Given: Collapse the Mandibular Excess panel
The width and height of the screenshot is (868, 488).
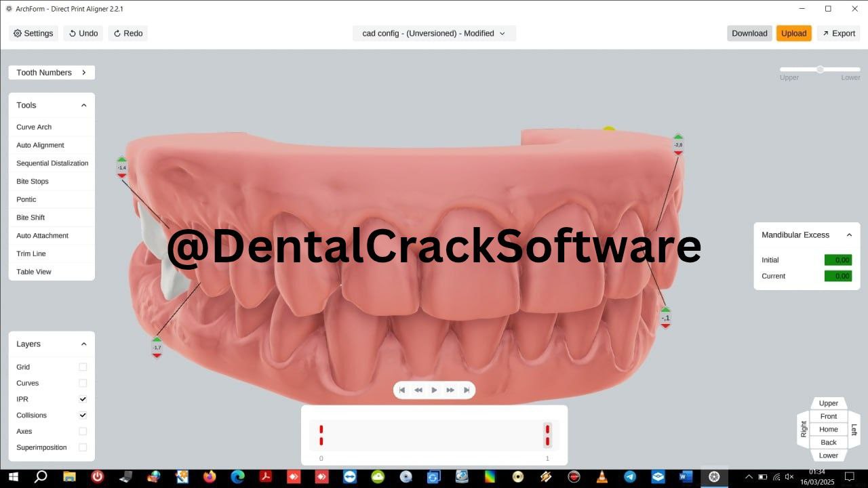Looking at the screenshot, I should [x=849, y=235].
